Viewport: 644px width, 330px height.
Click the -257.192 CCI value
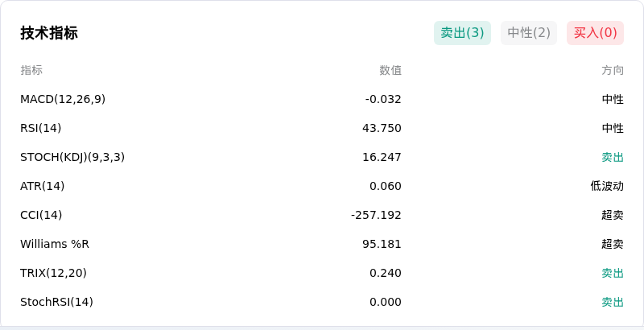[x=376, y=215]
